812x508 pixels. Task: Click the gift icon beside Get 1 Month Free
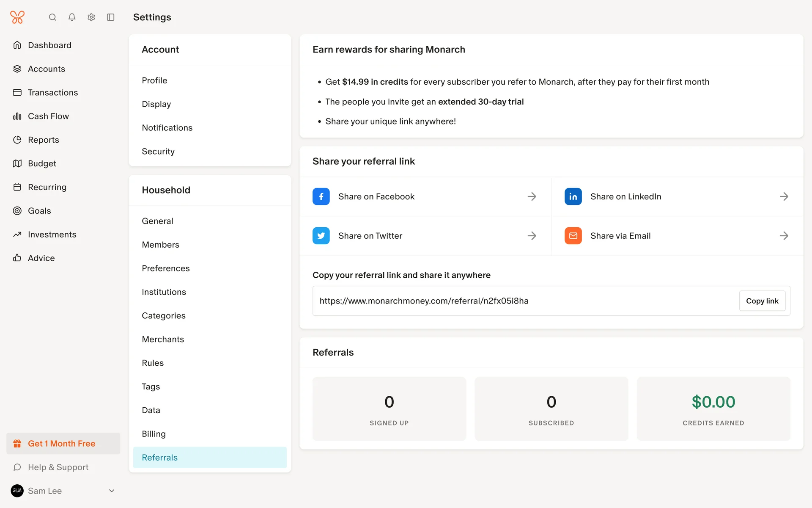(17, 444)
